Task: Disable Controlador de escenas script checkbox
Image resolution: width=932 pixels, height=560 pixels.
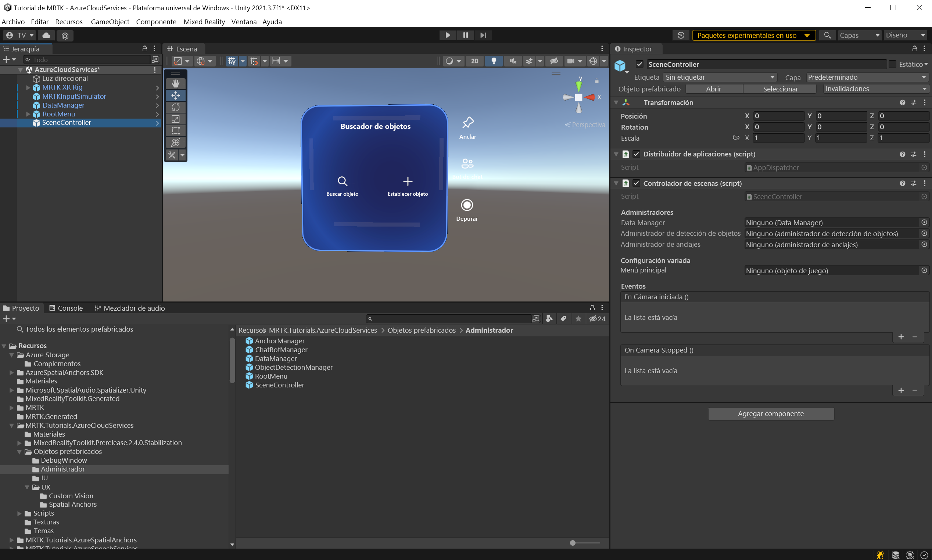Action: (x=636, y=183)
